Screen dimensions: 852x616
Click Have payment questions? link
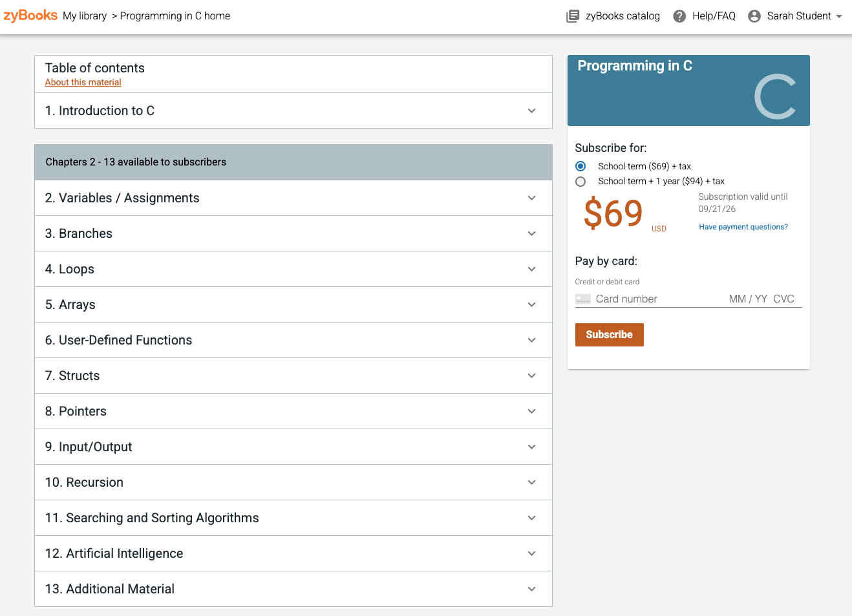[743, 227]
